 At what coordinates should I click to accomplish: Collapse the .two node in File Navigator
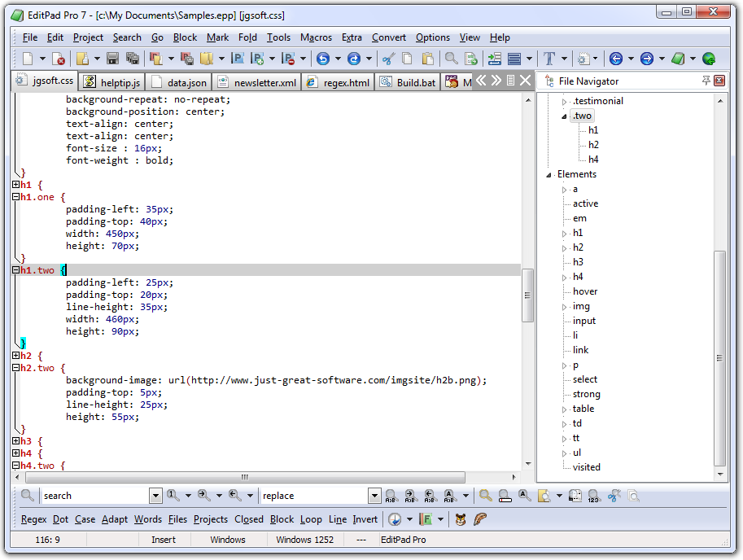564,116
